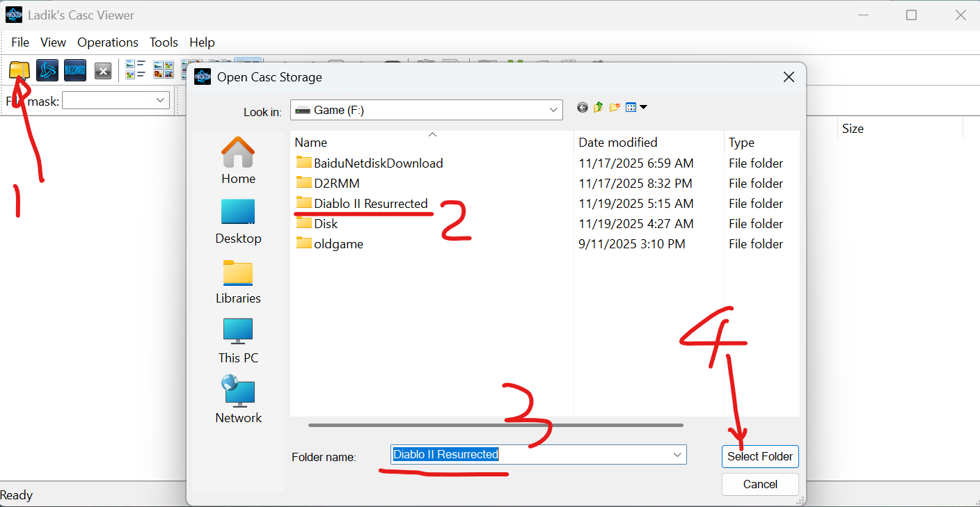Screen dimensions: 980x507
Task: Select the BaiduNetdiskDownload folder
Action: 370,163
